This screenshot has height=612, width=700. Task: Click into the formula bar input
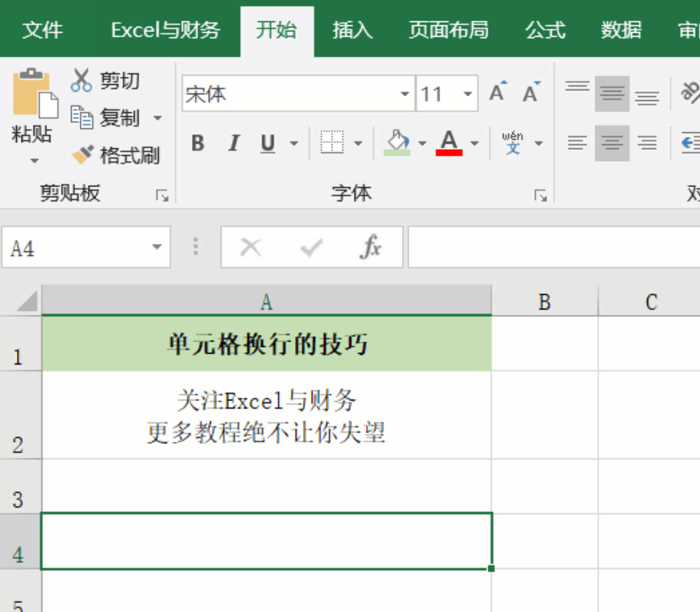pyautogui.click(x=554, y=247)
